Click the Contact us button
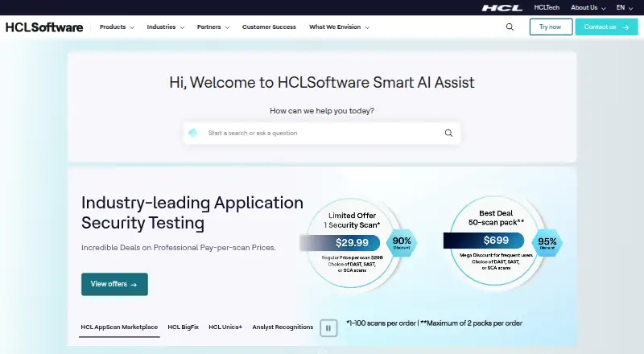The image size is (644, 354). (x=606, y=27)
